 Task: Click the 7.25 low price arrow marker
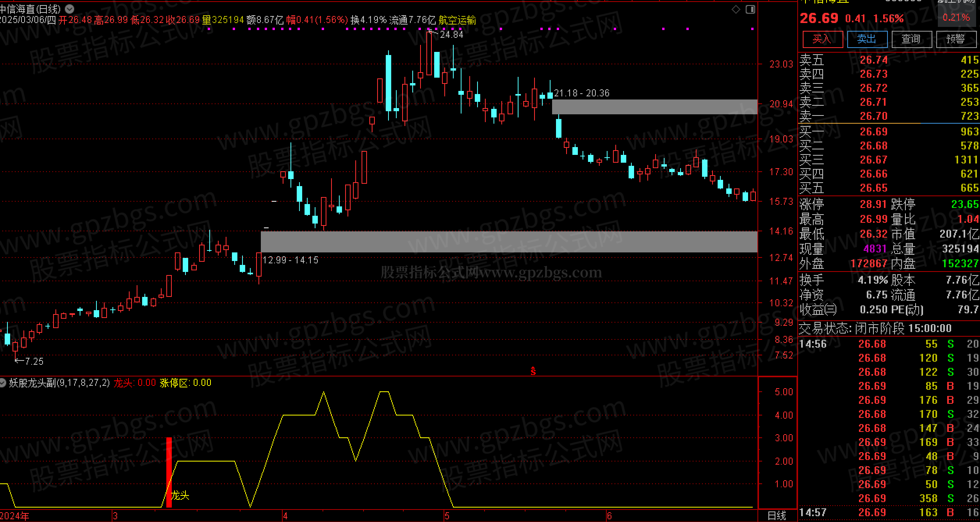pos(30,361)
